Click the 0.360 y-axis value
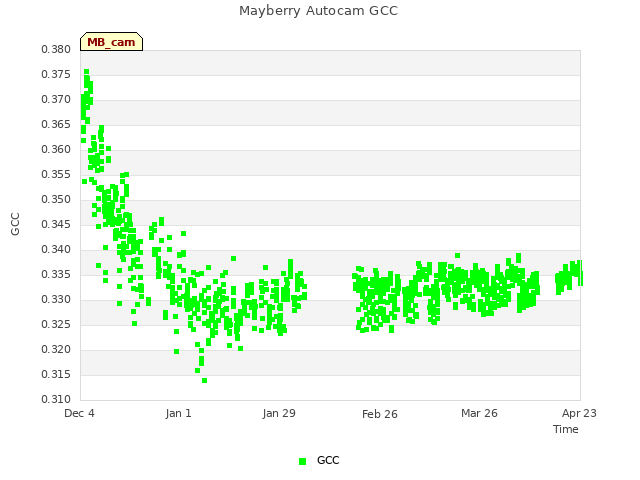Viewport: 640px width, 480px height. (56, 150)
